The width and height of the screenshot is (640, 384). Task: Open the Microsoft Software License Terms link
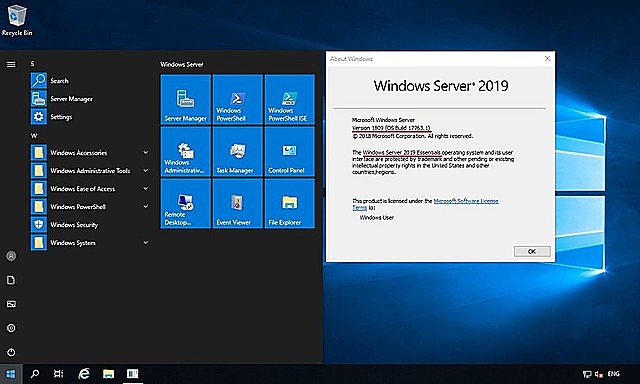(466, 201)
